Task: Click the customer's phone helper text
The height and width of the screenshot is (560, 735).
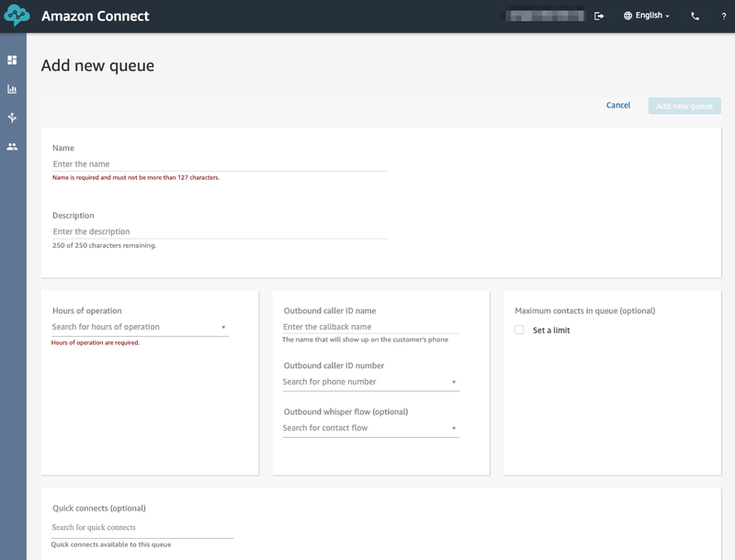Action: click(365, 340)
